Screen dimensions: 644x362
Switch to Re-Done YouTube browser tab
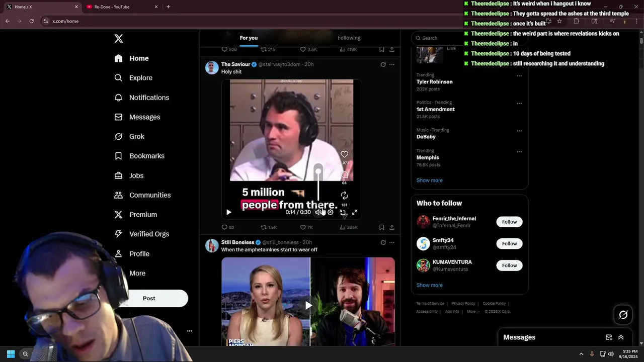[121, 7]
